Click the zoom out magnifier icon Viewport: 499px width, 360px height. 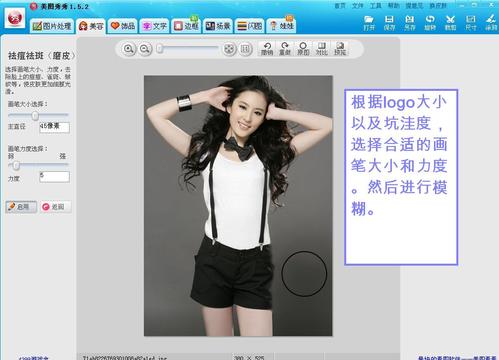click(145, 49)
